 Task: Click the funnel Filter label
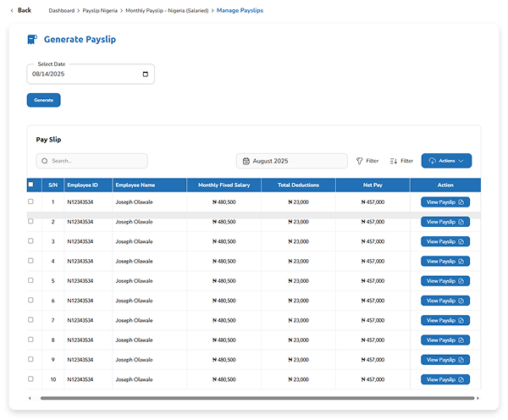(373, 161)
